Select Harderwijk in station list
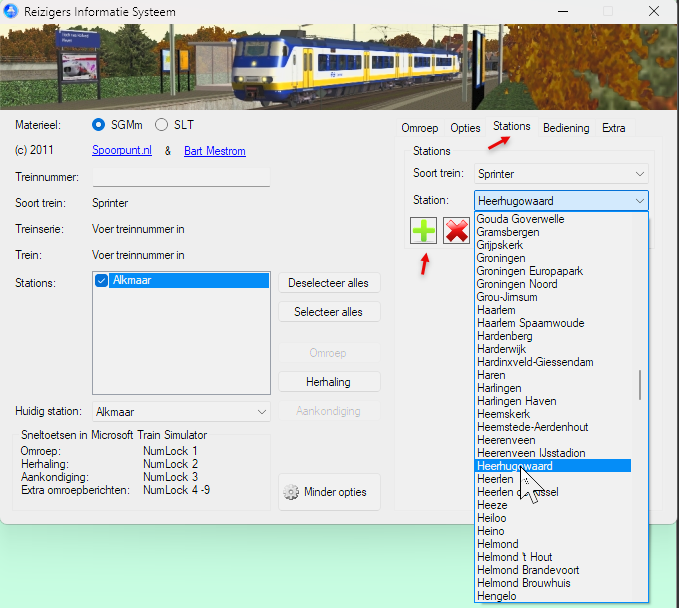The width and height of the screenshot is (679, 608). click(553, 349)
